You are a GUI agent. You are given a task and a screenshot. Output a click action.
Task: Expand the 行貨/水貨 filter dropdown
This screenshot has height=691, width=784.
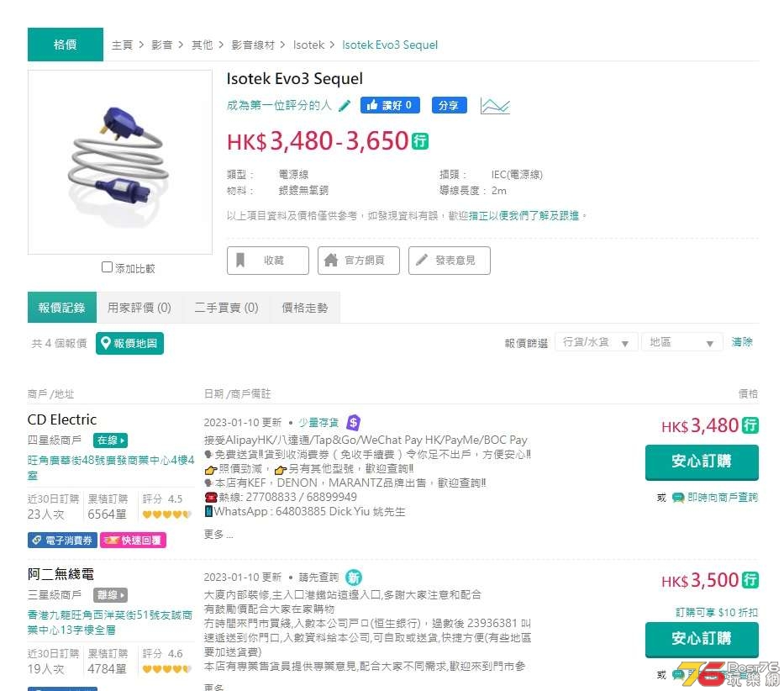pos(596,342)
